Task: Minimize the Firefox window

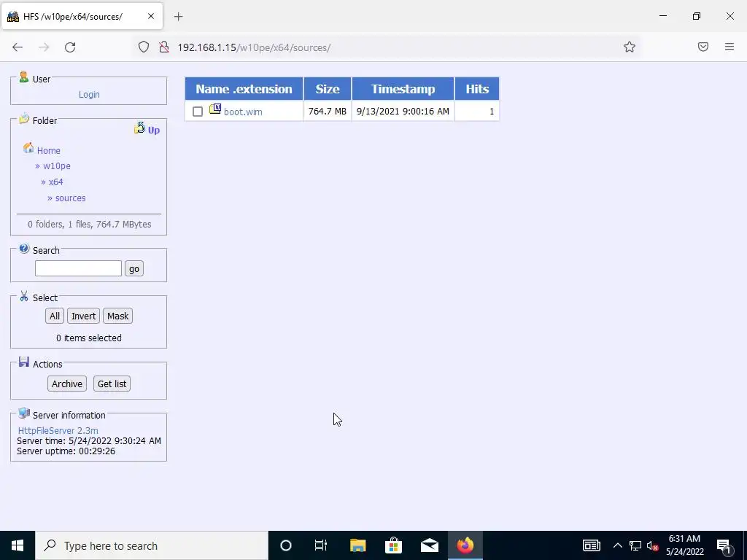Action: (x=663, y=16)
